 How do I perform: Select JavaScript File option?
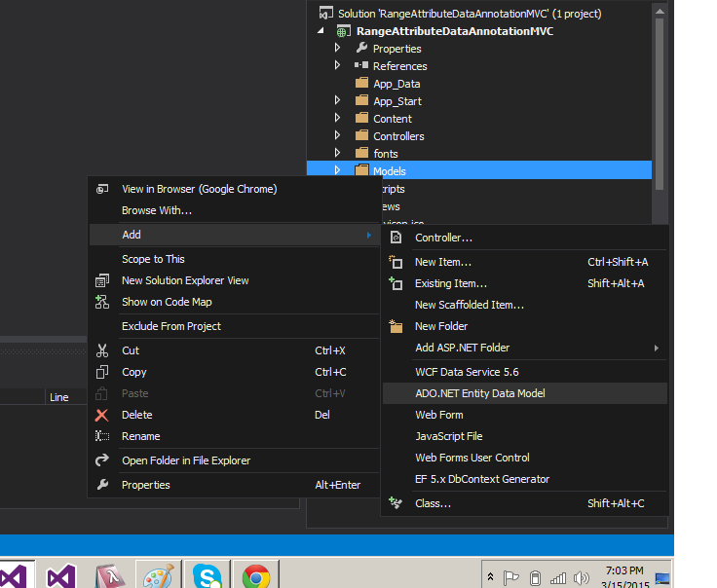pos(524,436)
